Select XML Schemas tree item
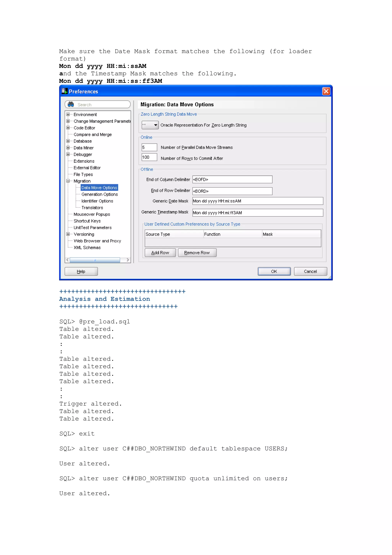The height and width of the screenshot is (555, 392). pyautogui.click(x=87, y=248)
